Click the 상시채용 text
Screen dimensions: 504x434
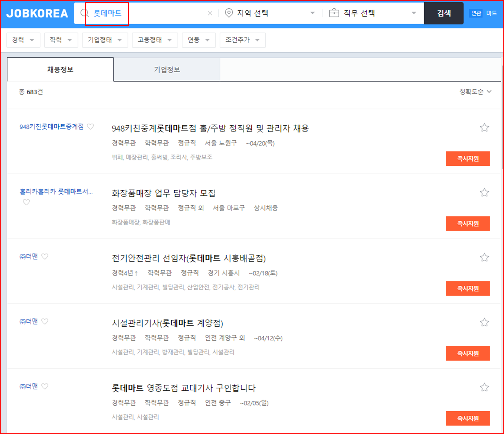(x=266, y=208)
